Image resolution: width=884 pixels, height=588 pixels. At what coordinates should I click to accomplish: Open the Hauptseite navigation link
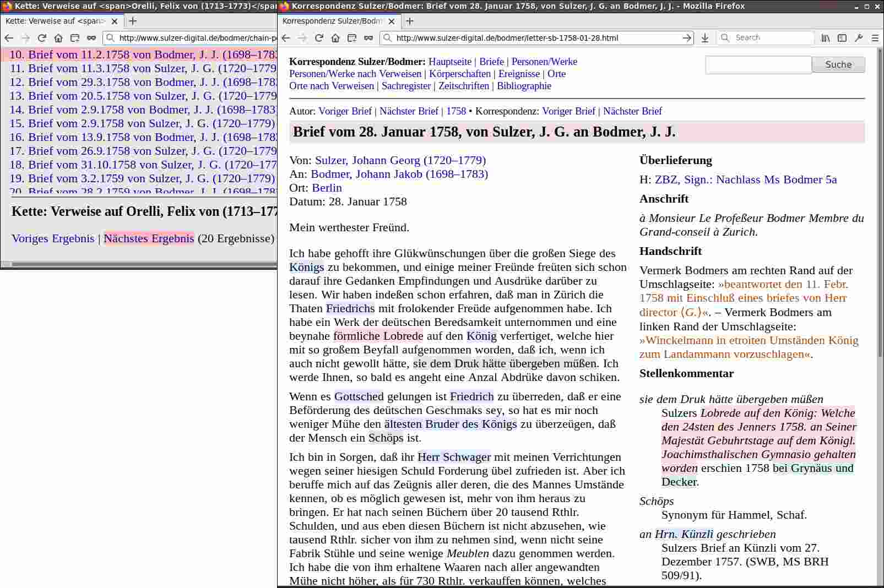click(450, 62)
